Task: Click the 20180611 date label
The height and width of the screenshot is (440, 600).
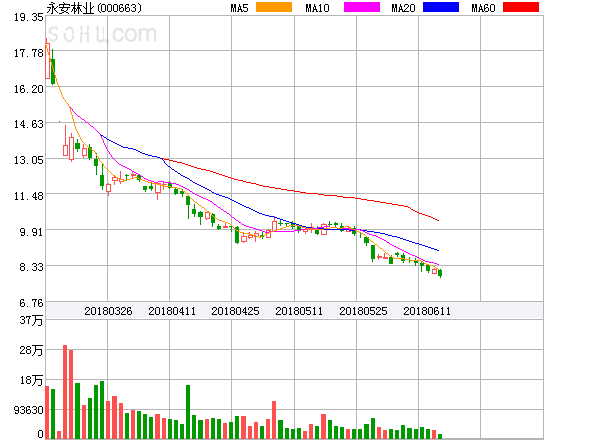Action: (x=427, y=311)
